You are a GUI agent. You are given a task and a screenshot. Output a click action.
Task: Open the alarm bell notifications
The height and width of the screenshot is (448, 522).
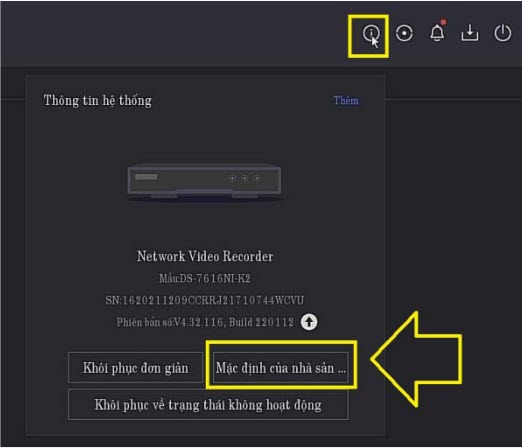pyautogui.click(x=437, y=33)
